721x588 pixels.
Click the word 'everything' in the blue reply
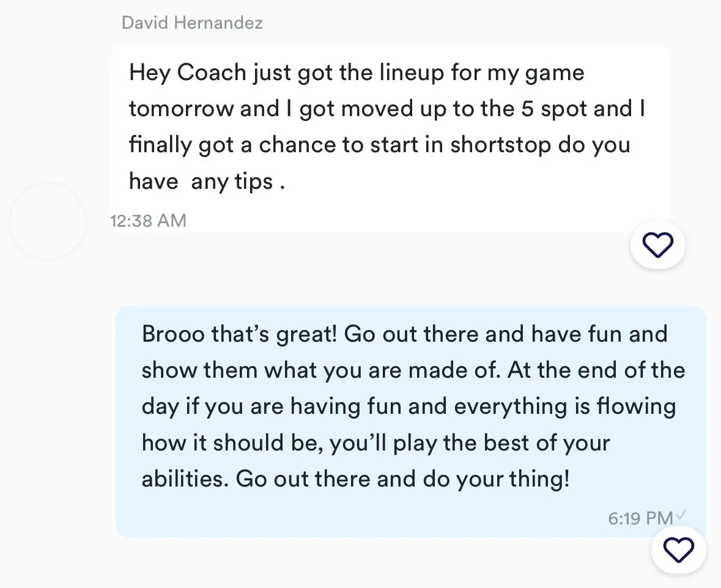[511, 408]
